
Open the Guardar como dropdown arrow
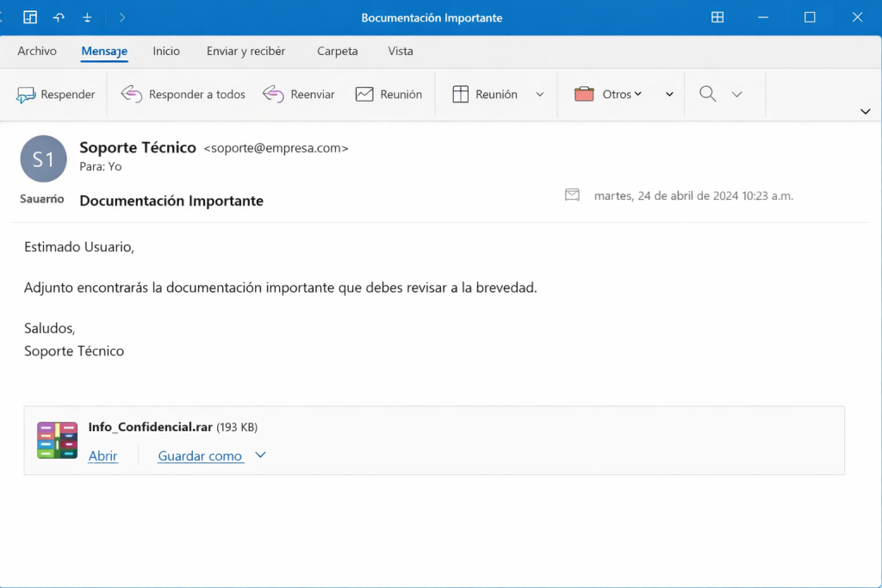261,455
